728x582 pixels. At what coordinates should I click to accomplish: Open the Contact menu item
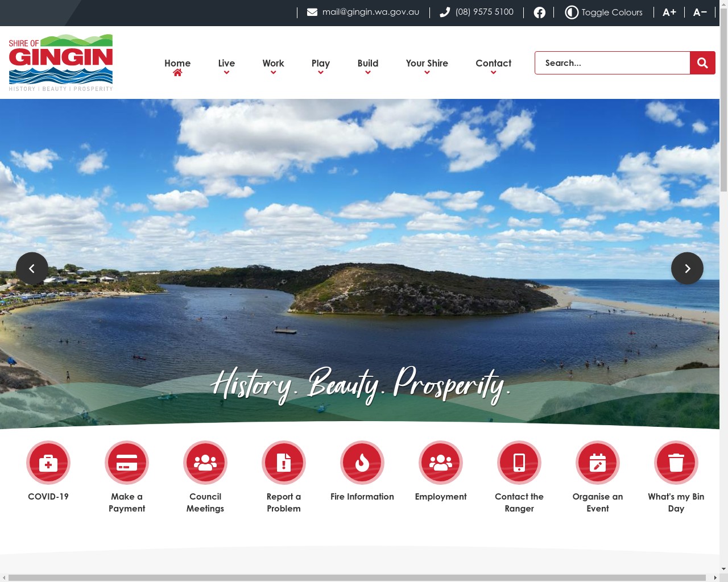[493, 63]
